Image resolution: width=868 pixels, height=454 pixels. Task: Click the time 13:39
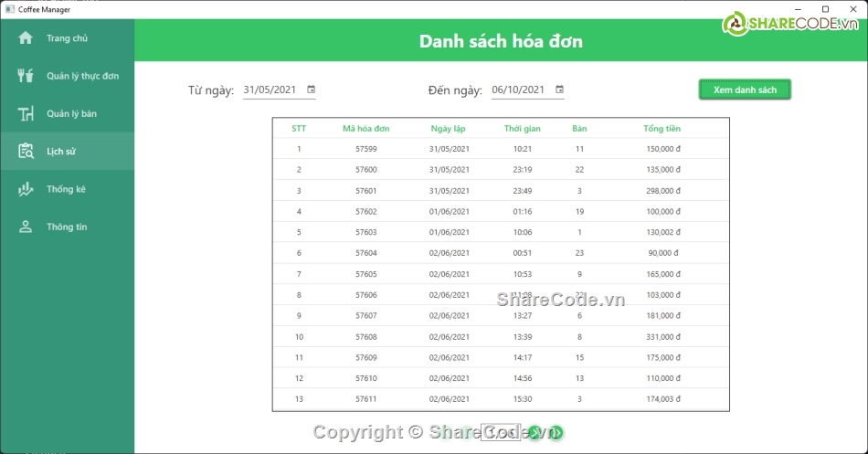click(x=522, y=337)
